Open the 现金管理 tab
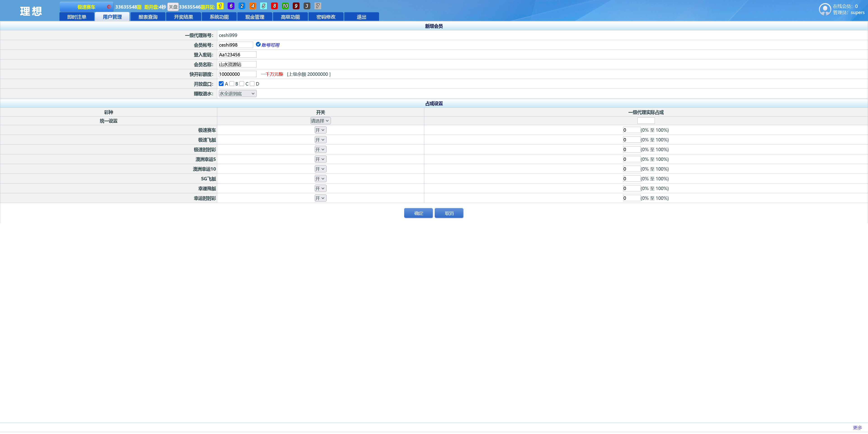The width and height of the screenshot is (868, 434). pos(254,17)
